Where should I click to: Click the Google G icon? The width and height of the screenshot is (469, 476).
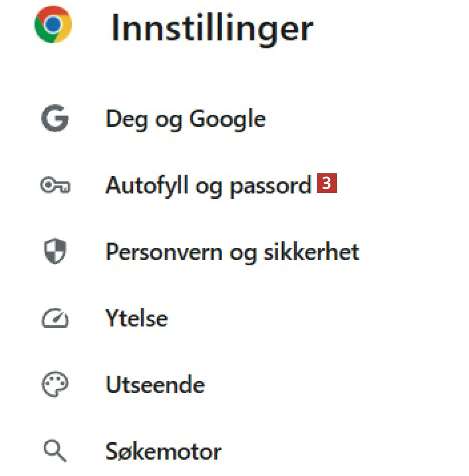(55, 118)
